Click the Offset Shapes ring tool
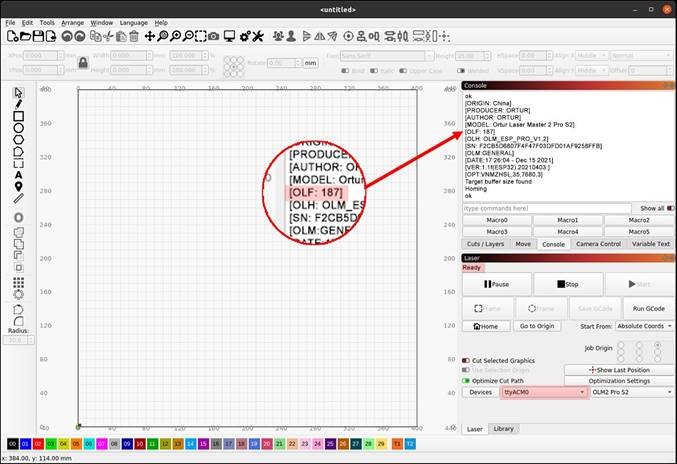This screenshot has width=677, height=464. 18,218
